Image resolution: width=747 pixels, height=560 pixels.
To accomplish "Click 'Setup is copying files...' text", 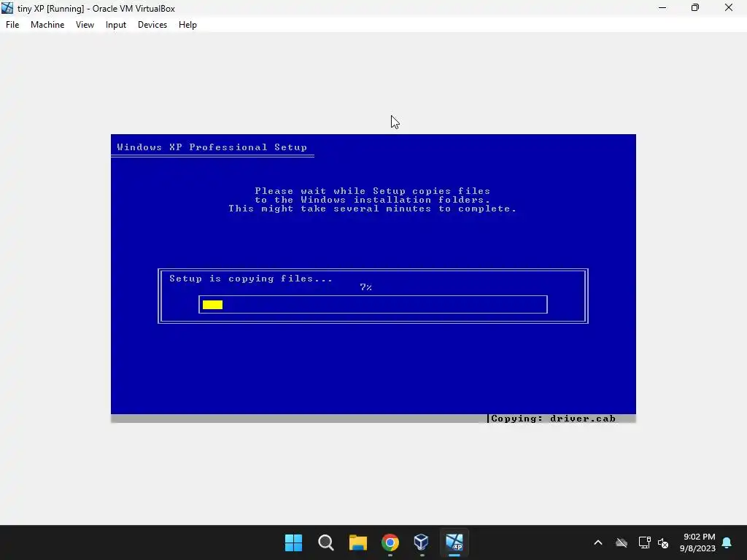I will [x=251, y=279].
